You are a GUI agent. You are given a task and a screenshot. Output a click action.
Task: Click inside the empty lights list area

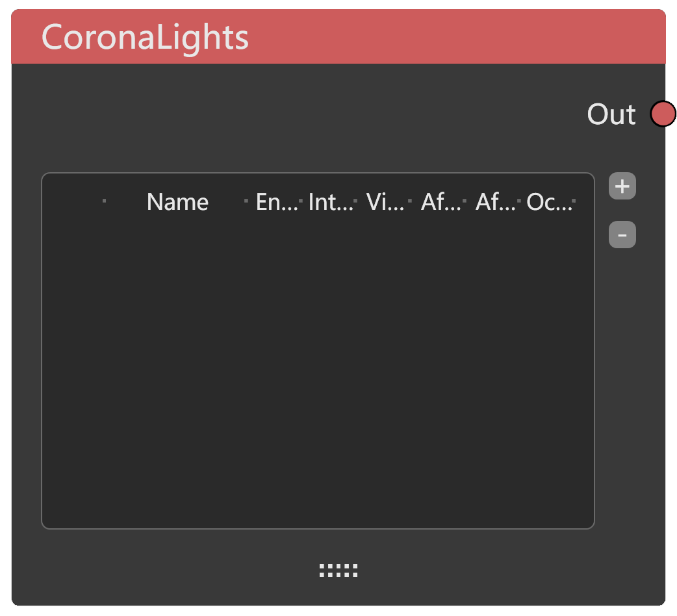317,370
